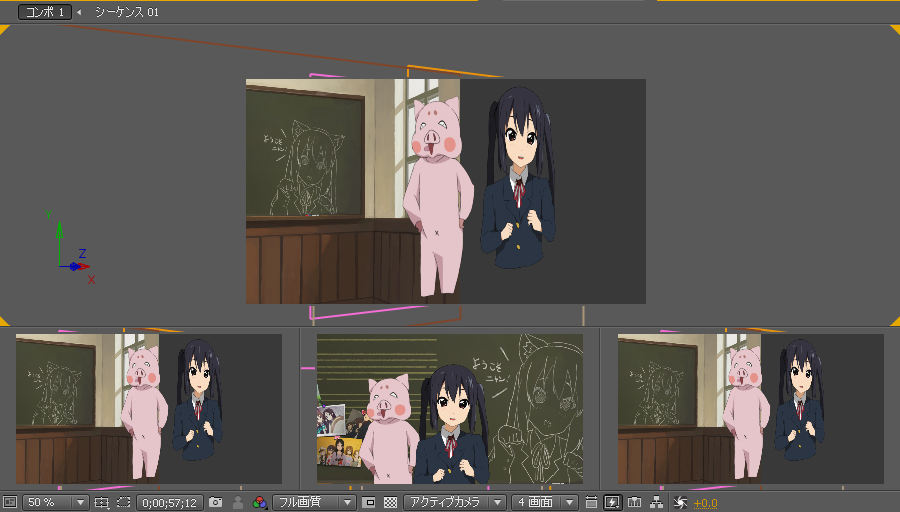This screenshot has height=512, width=900.
Task: Click the chalkboard layer in main view
Action: (x=305, y=152)
